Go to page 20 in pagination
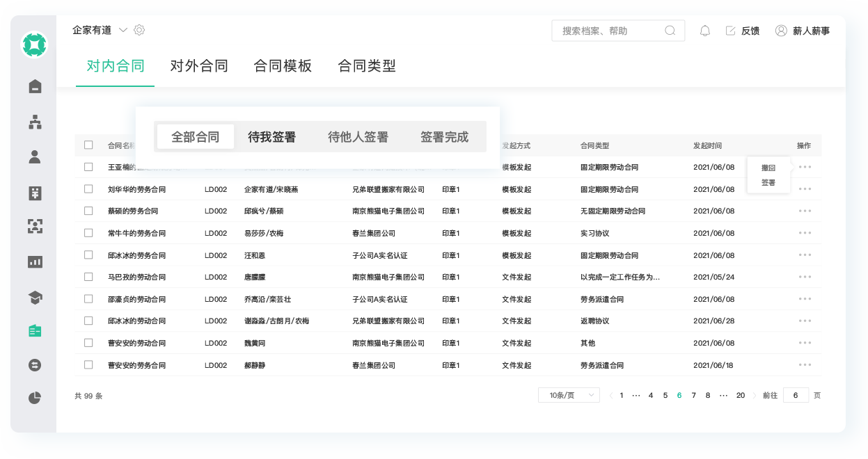 (x=740, y=394)
